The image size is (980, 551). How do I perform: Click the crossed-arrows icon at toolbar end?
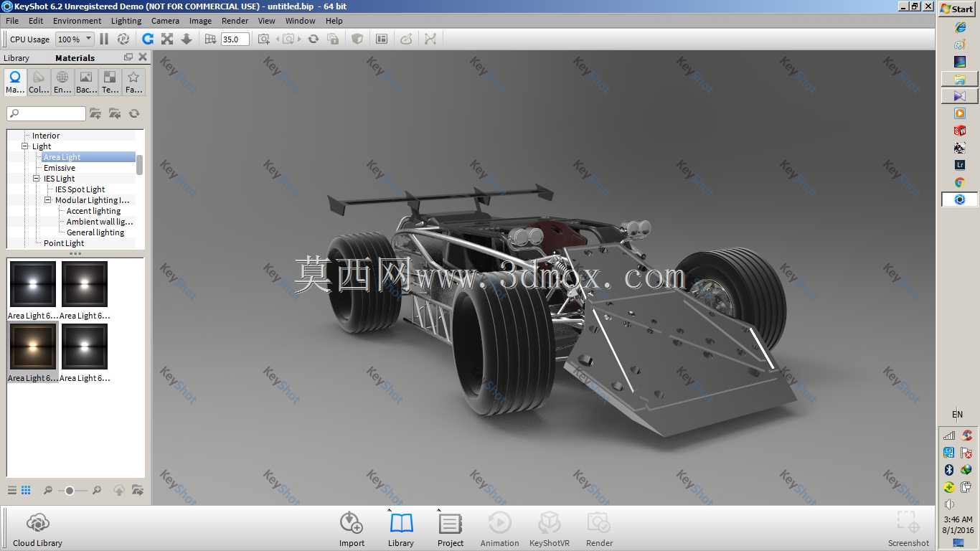(x=430, y=39)
